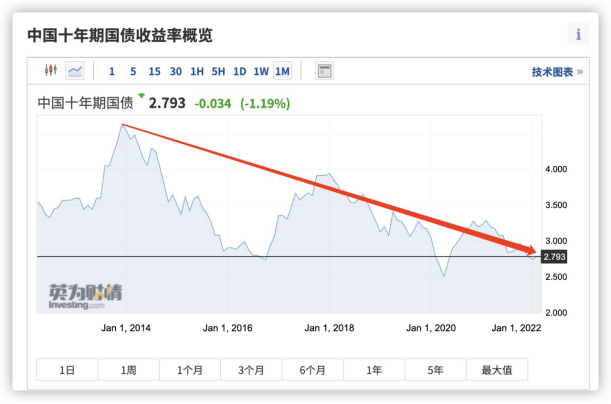Select the 1H interval

pyautogui.click(x=197, y=72)
